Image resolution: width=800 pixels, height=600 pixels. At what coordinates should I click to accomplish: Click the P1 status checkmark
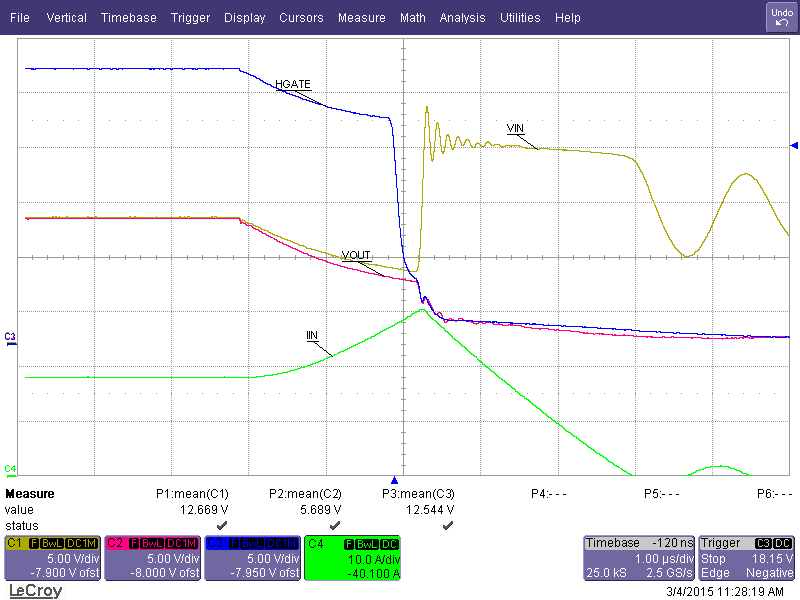click(x=222, y=524)
